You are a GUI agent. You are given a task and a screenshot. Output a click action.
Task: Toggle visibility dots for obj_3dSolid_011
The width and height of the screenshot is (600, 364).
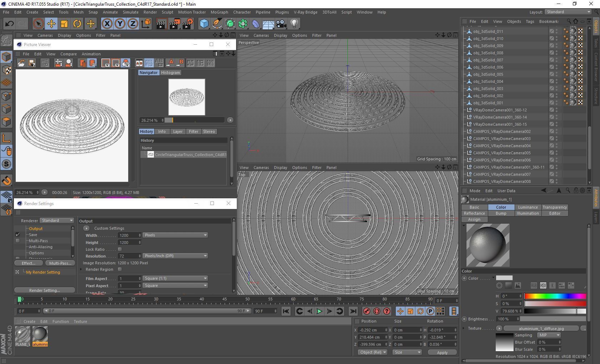click(x=557, y=31)
